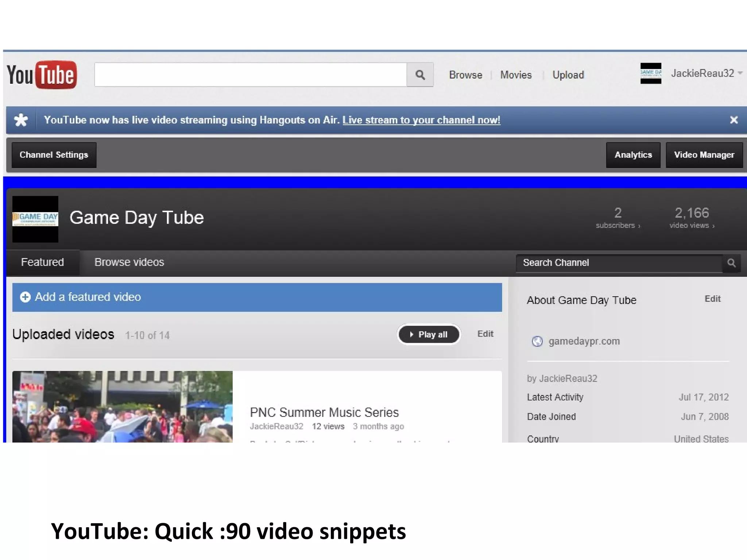Click the globe icon beside gamedaypr.com

[537, 341]
